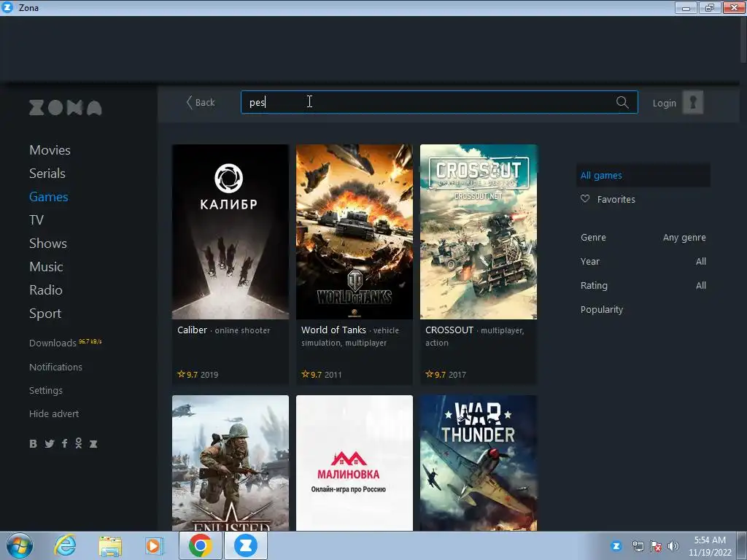
Task: Click the Zona logo in sidebar
Action: point(65,108)
